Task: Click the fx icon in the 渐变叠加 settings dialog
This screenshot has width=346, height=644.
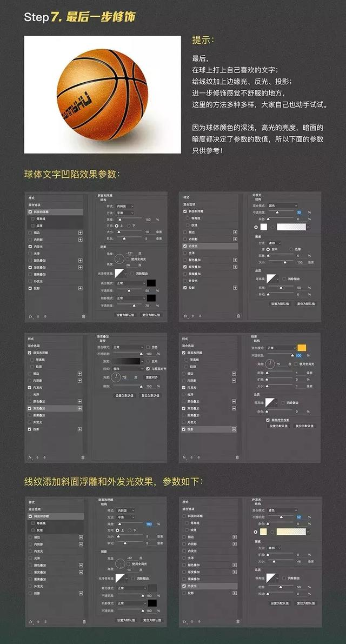Action: 30,457
